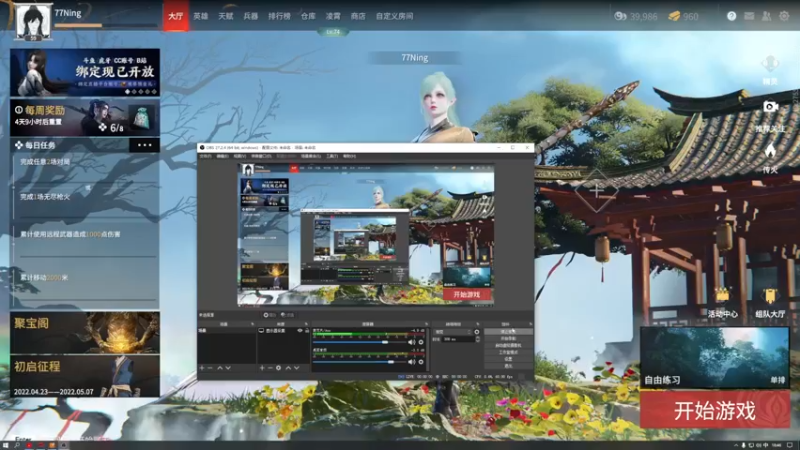Image resolution: width=800 pixels, height=450 pixels.
Task: Pop out the OBS audio mixer dock icon
Action: pyautogui.click(x=427, y=324)
